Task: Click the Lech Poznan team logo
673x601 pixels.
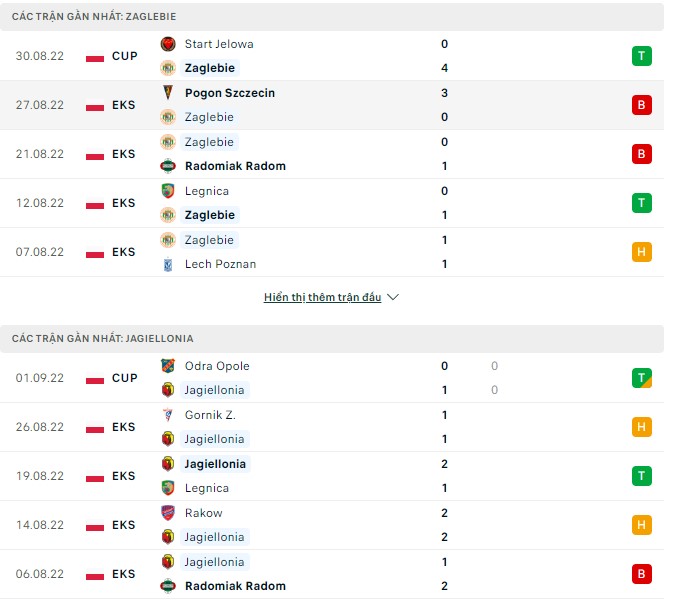Action: click(x=168, y=264)
